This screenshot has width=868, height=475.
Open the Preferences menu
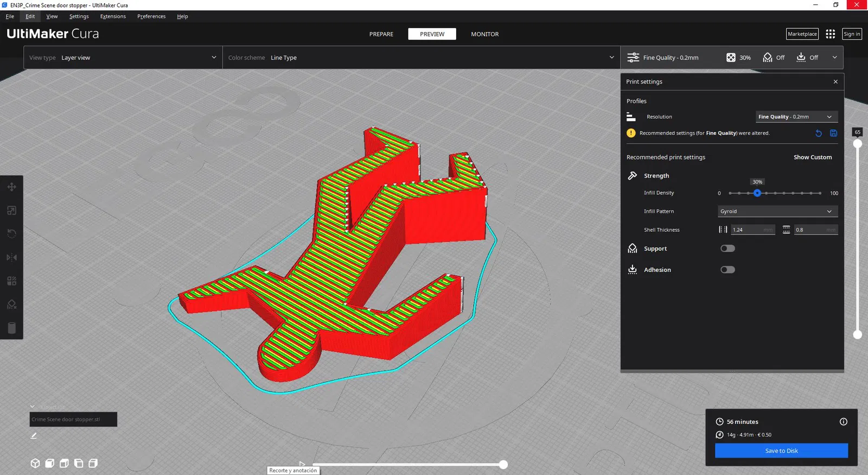click(151, 16)
